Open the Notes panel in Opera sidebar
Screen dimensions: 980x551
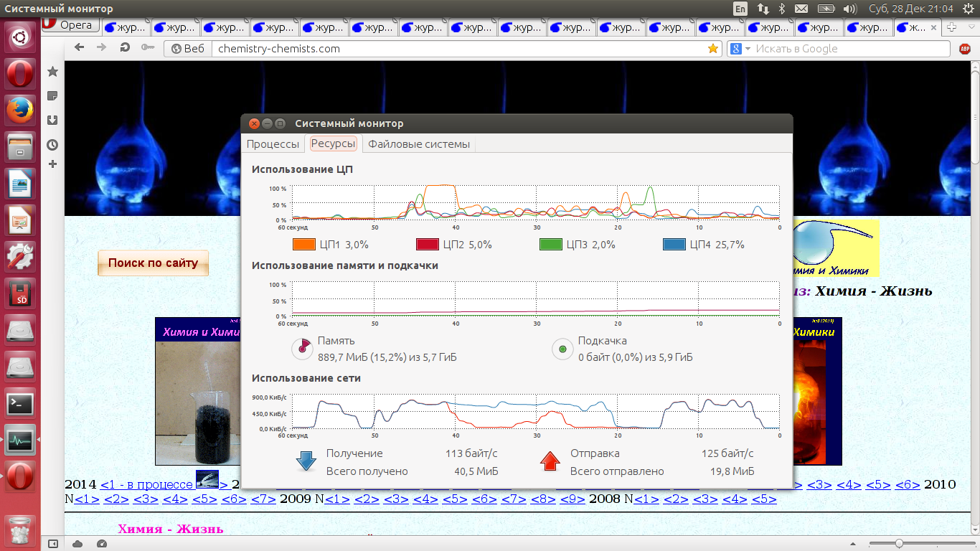pos(52,96)
